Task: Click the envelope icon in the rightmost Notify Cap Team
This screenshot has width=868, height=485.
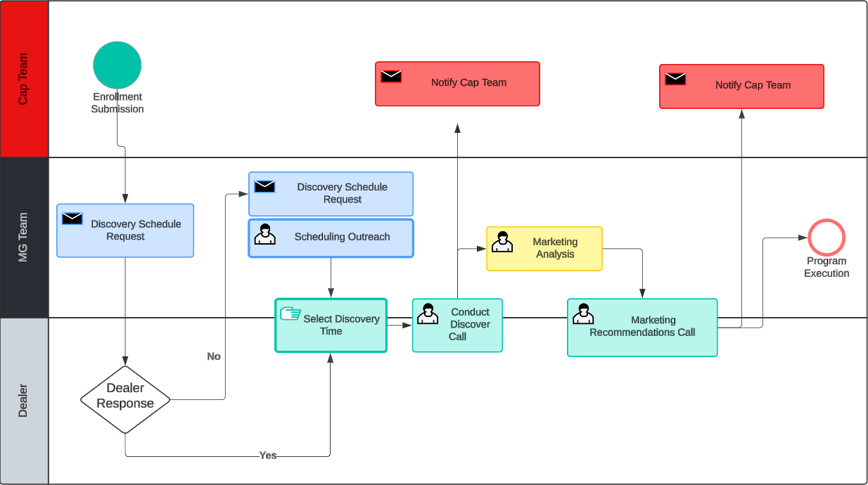Action: point(675,79)
